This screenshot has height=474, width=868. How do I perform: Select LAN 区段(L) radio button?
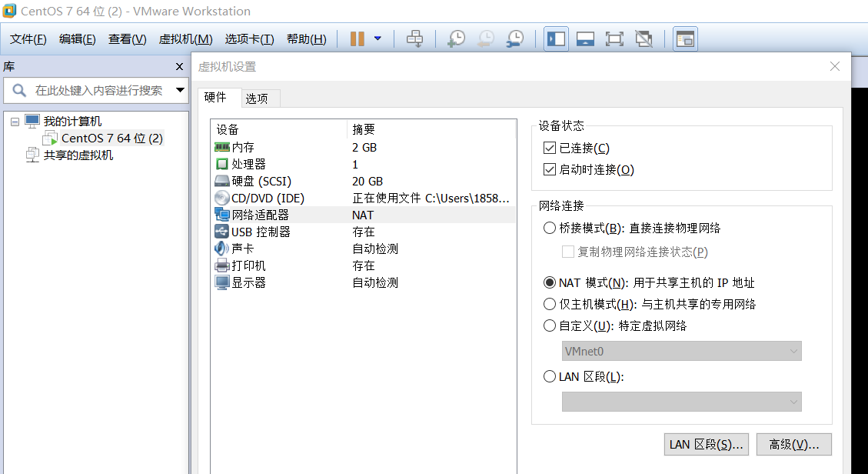549,376
